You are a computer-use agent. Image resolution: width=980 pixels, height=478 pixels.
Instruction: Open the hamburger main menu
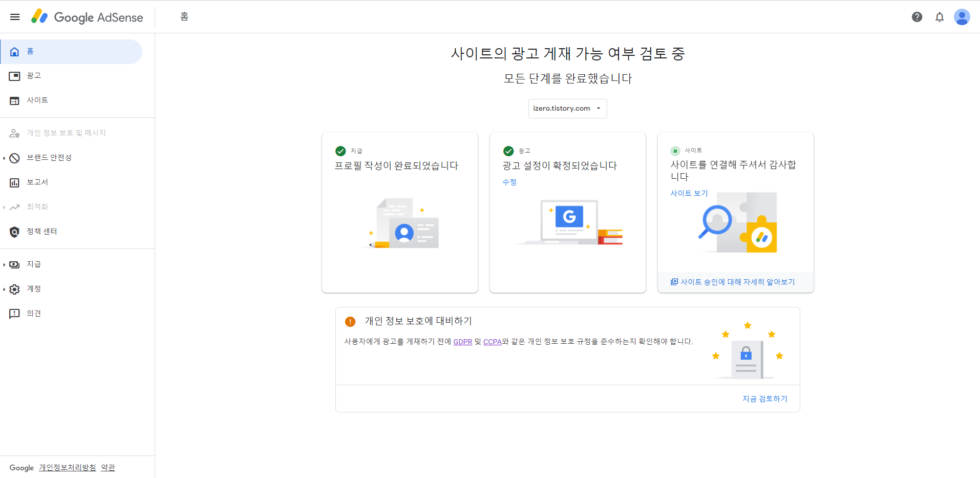click(15, 17)
